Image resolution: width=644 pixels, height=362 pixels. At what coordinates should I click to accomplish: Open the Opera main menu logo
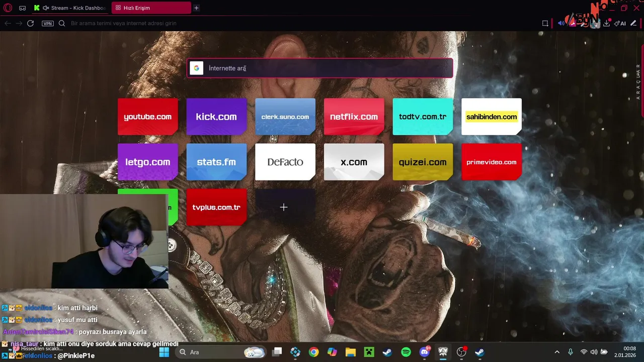coord(8,8)
